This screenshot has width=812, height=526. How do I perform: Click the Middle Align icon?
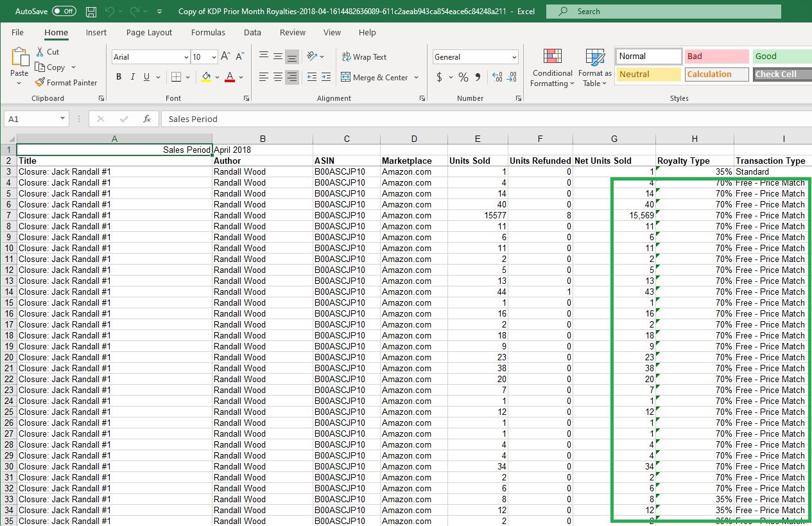[278, 57]
